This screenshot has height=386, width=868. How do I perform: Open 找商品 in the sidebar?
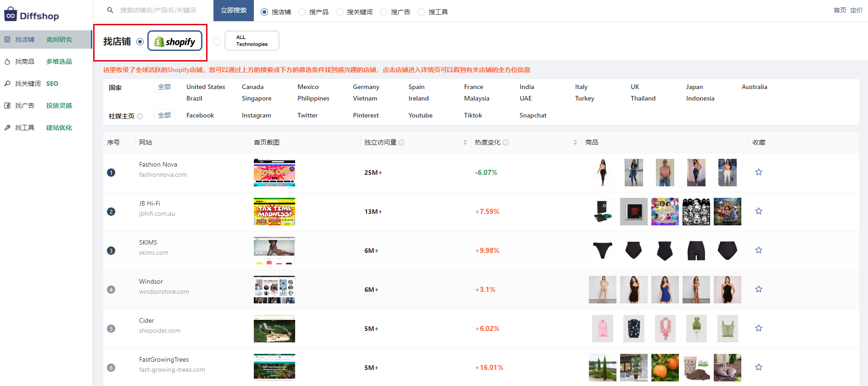pyautogui.click(x=25, y=62)
